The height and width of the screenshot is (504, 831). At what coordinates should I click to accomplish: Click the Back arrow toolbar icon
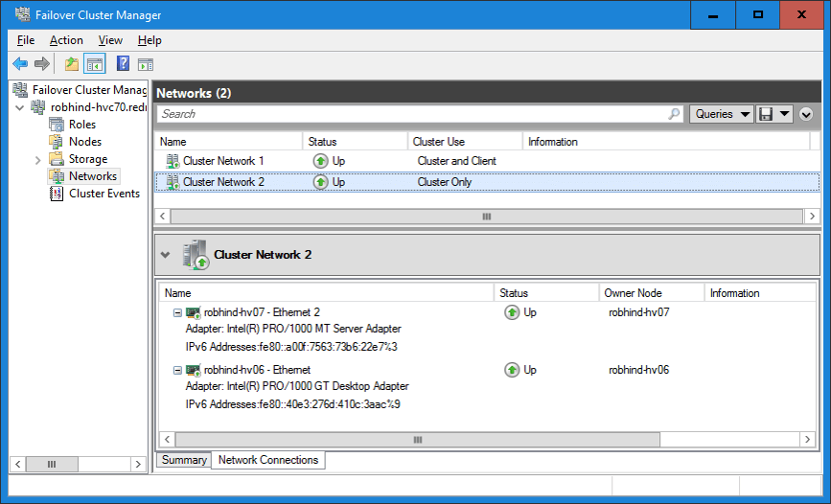point(20,64)
